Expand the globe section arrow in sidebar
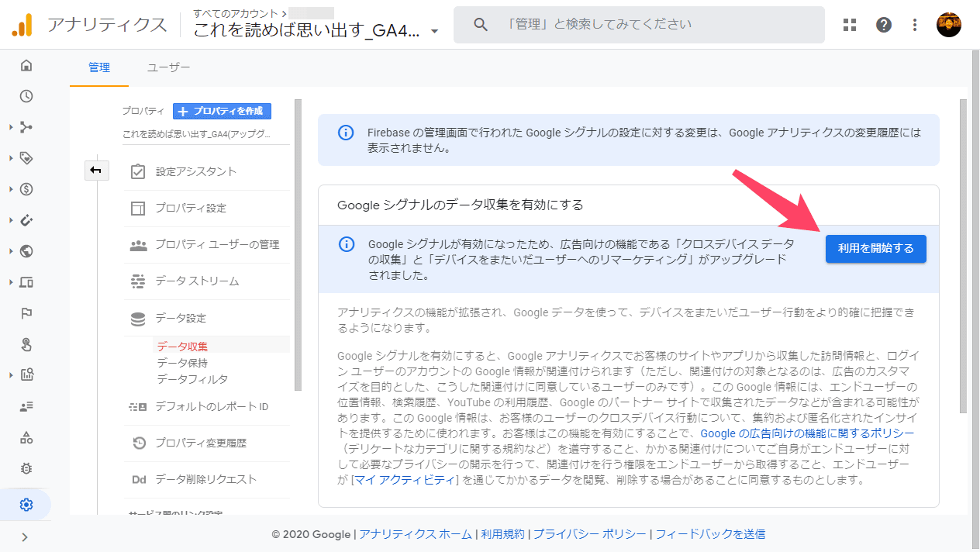 coord(11,251)
